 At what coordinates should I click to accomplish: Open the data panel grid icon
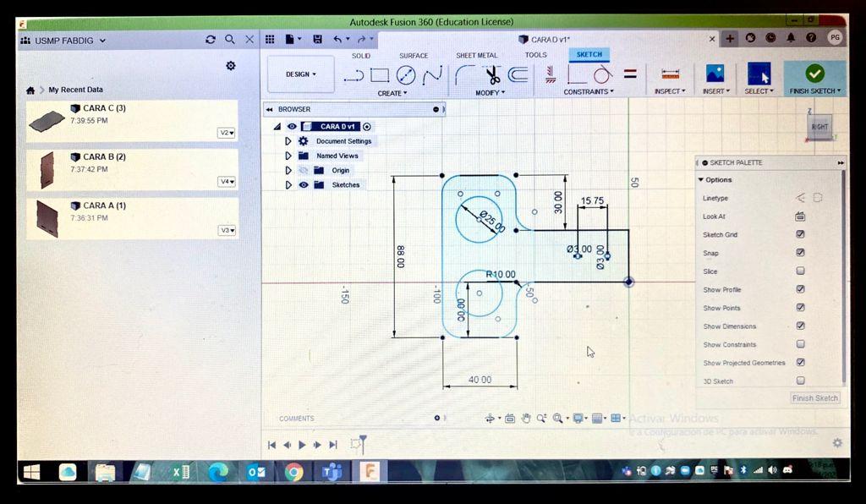click(270, 39)
